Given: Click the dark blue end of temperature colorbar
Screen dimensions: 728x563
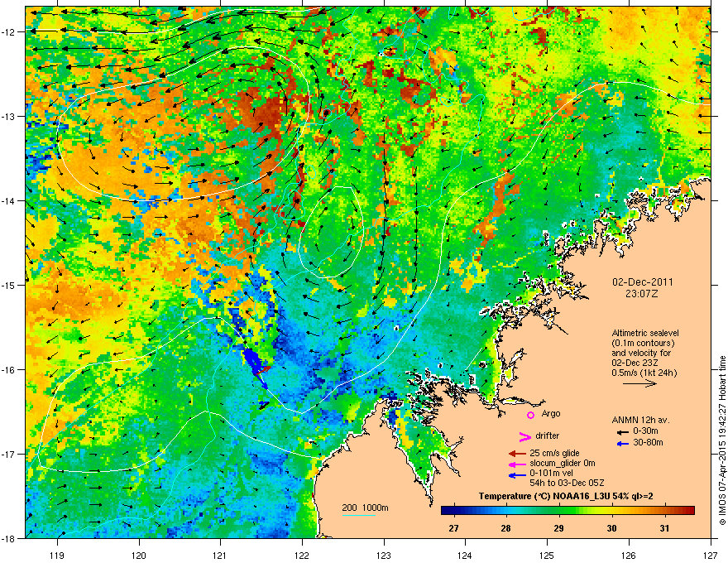Looking at the screenshot, I should 446,511.
